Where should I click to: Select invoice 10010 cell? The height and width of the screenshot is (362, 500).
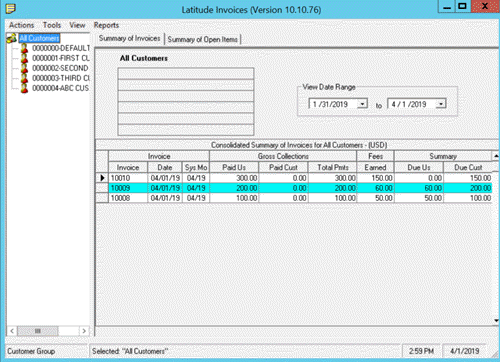point(128,178)
